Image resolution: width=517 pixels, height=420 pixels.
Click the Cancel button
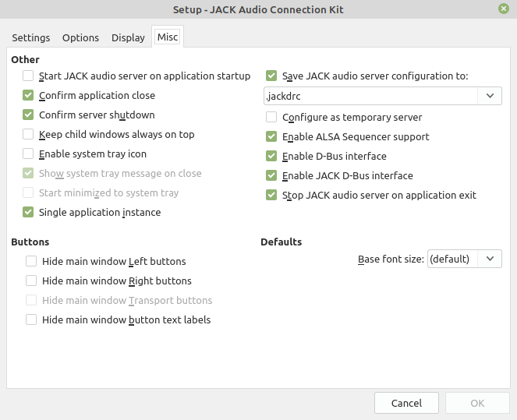pos(406,403)
